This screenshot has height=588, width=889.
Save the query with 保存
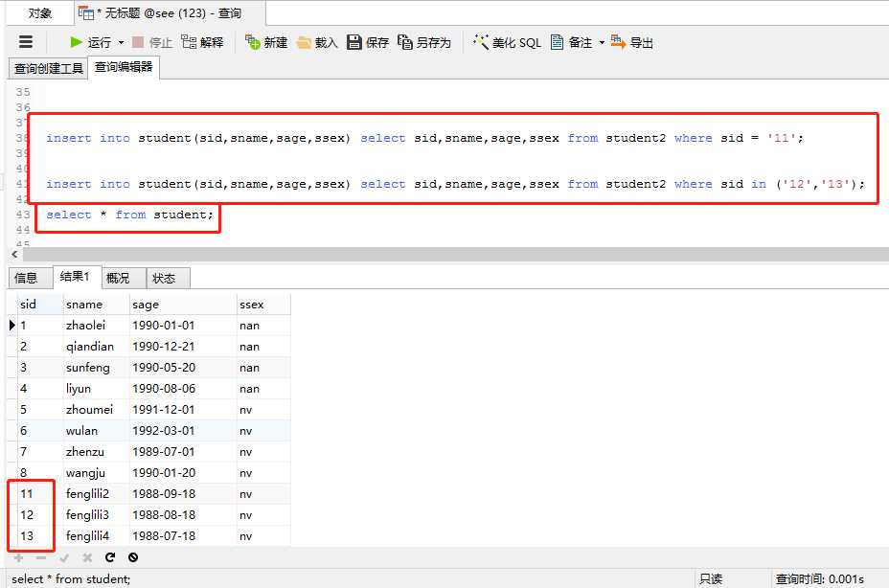click(368, 42)
